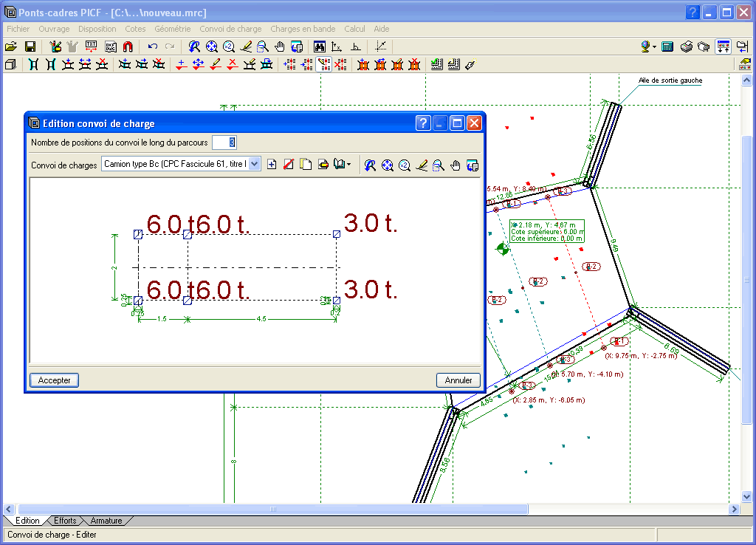Select the pan hand tool in dialog
Viewport: 756px width, 545px height.
(x=456, y=165)
